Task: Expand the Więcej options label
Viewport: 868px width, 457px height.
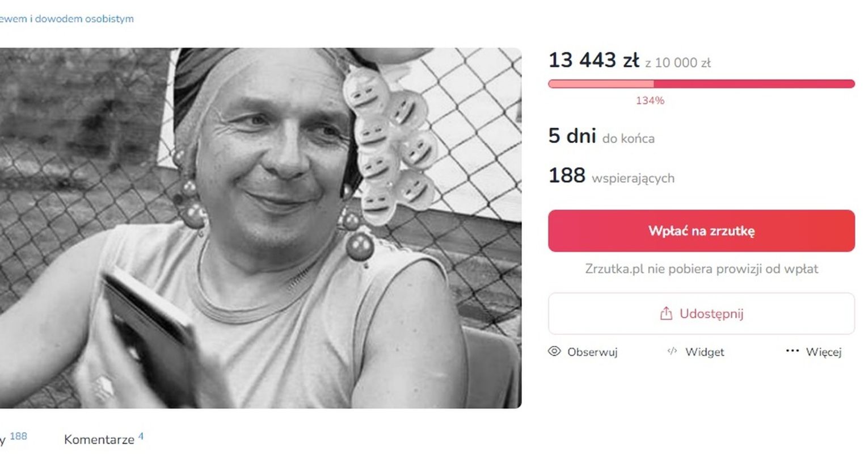Action: pos(824,352)
